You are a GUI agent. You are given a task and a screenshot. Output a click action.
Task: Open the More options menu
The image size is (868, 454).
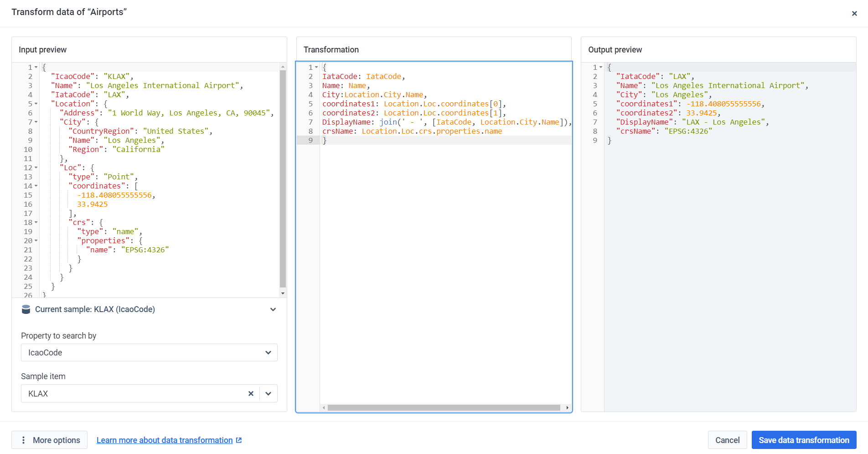[x=49, y=440]
